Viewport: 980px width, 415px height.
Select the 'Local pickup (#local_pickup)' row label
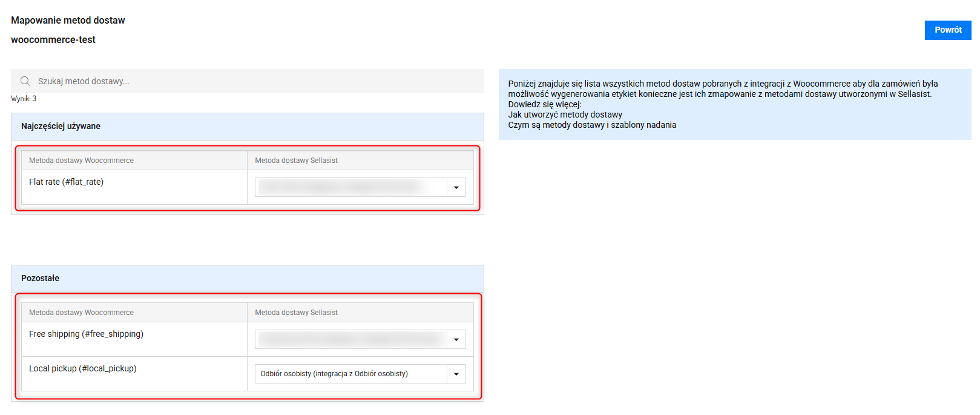pyautogui.click(x=82, y=368)
